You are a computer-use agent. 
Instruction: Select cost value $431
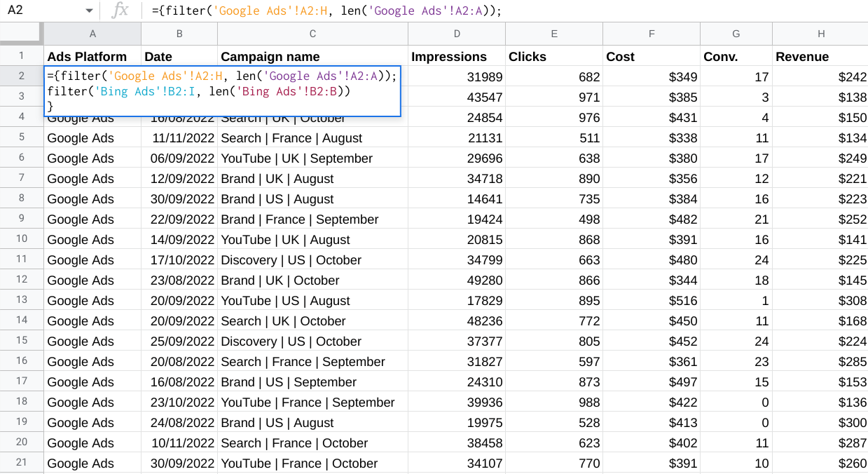pos(652,118)
